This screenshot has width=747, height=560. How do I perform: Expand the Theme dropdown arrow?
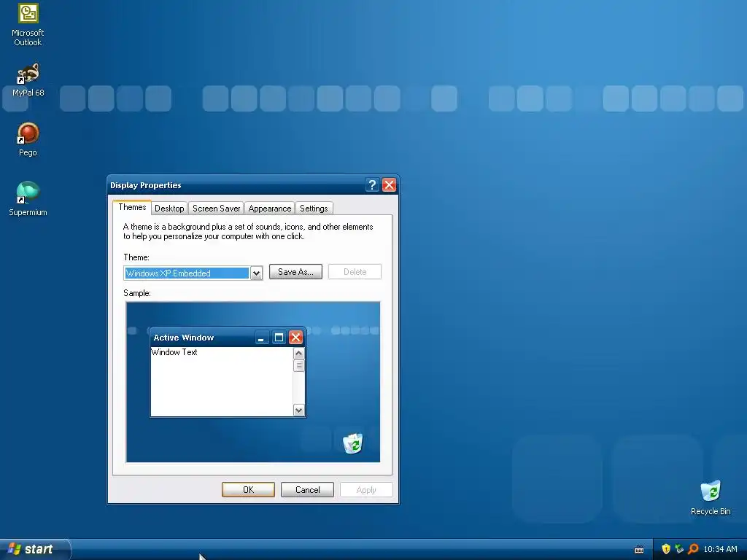[x=256, y=273]
